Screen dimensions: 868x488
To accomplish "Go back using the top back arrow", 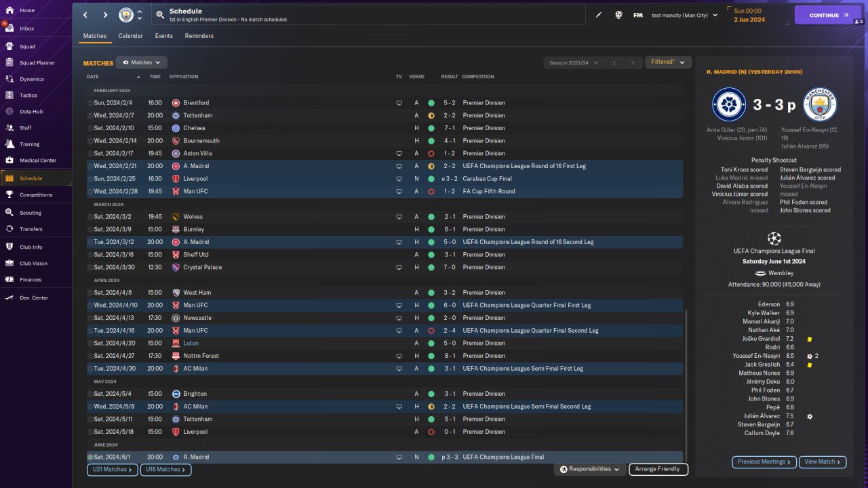I will pyautogui.click(x=85, y=15).
